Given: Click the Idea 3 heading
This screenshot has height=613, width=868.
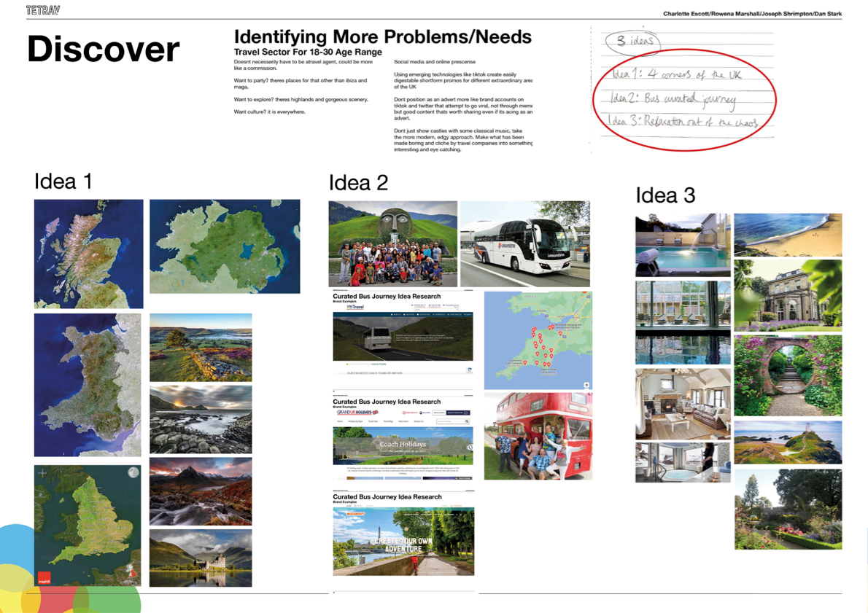Looking at the screenshot, I should [x=665, y=195].
